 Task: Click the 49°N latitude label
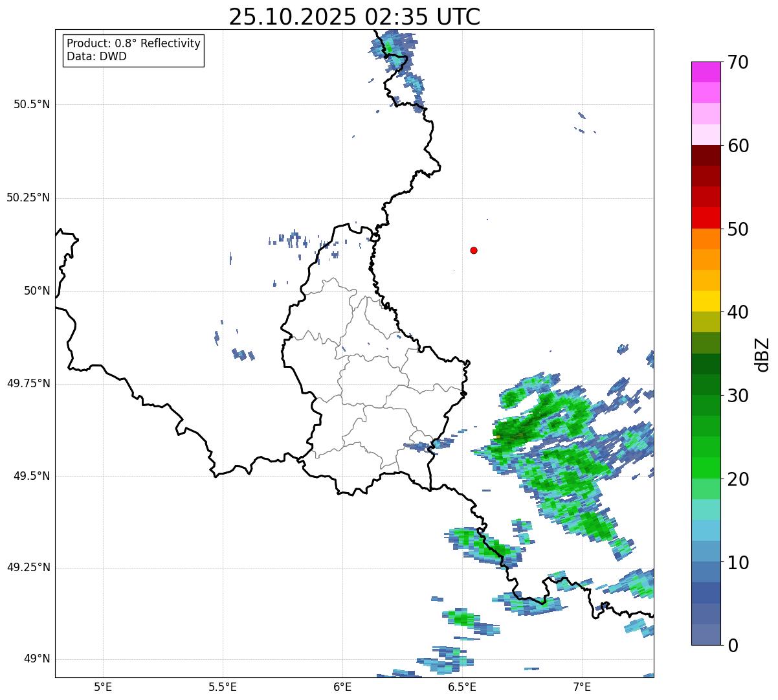tap(37, 659)
